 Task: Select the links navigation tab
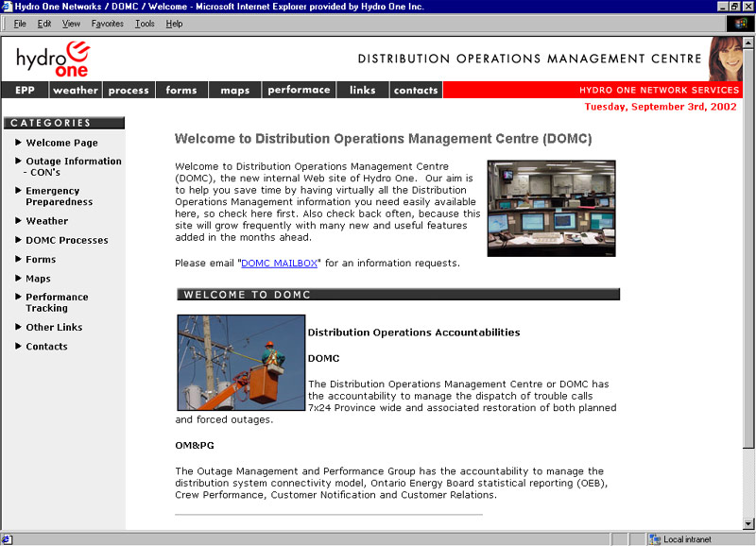point(363,90)
